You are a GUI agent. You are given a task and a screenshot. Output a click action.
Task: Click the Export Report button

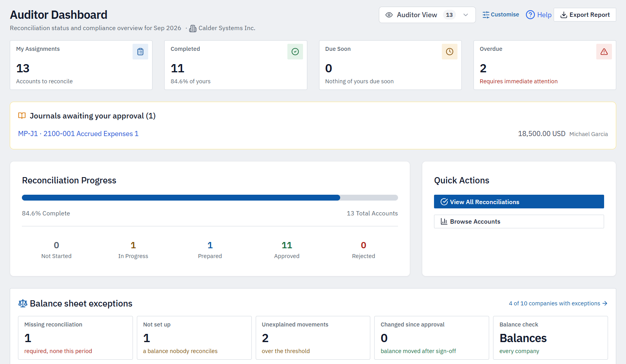click(585, 15)
